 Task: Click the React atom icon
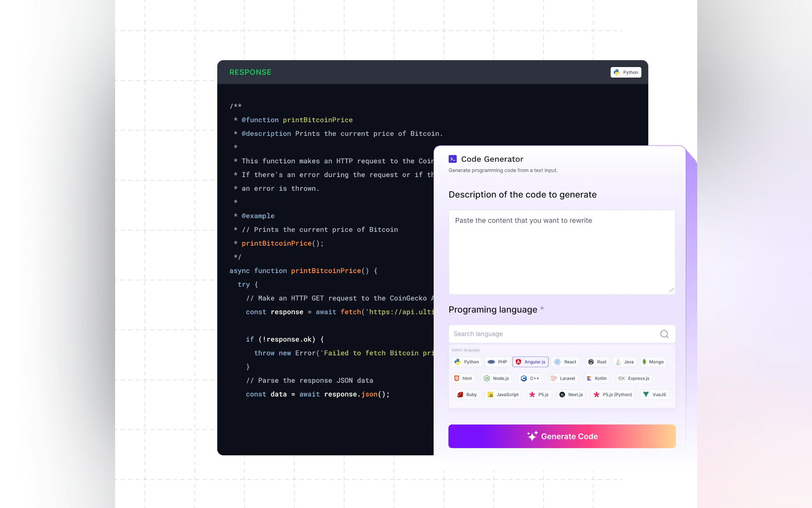(x=557, y=362)
